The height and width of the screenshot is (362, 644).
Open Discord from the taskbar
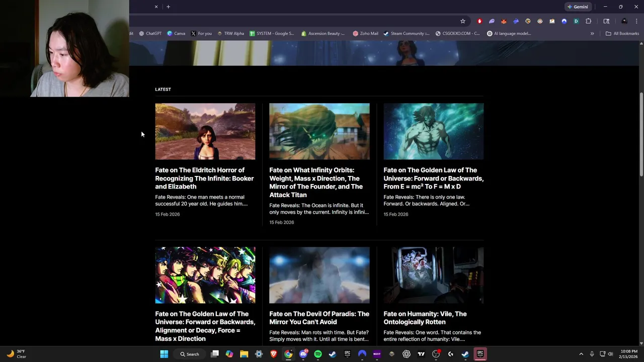tap(303, 354)
